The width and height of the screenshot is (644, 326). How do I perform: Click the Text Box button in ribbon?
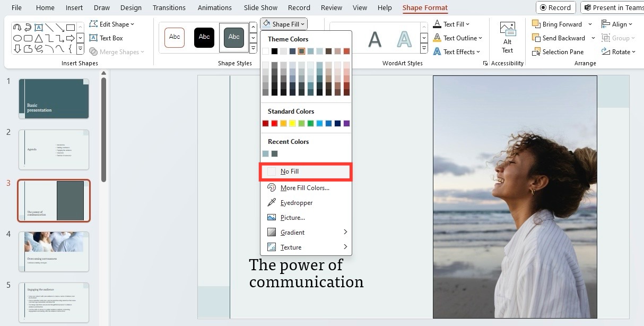tap(106, 38)
